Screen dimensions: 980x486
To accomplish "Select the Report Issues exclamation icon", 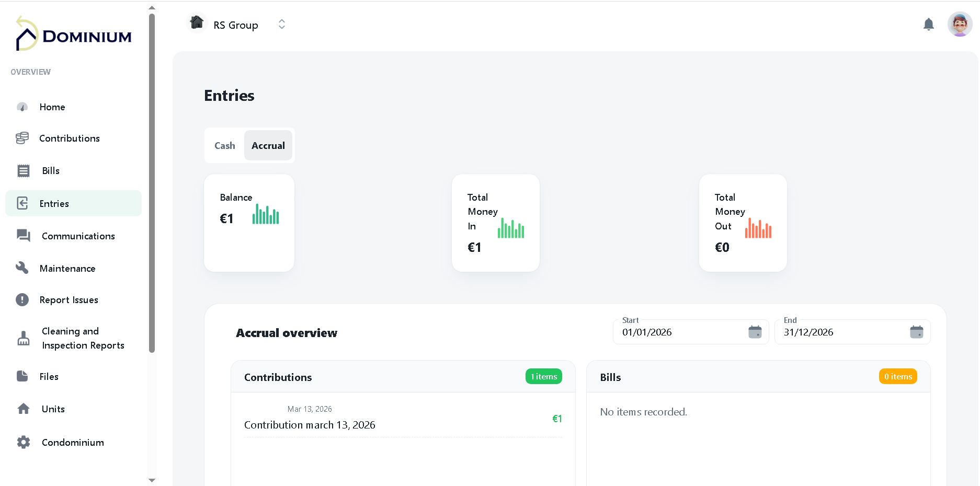I will pyautogui.click(x=22, y=299).
